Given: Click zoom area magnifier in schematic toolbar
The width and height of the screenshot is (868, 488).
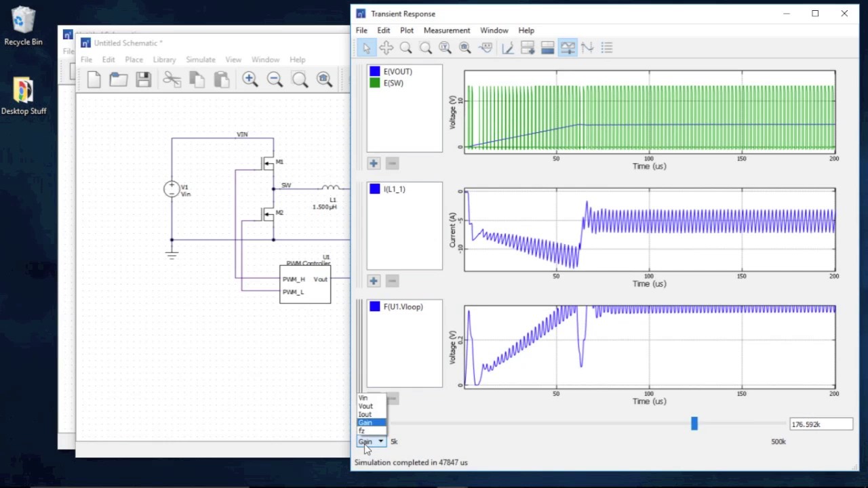Looking at the screenshot, I should pyautogui.click(x=300, y=79).
